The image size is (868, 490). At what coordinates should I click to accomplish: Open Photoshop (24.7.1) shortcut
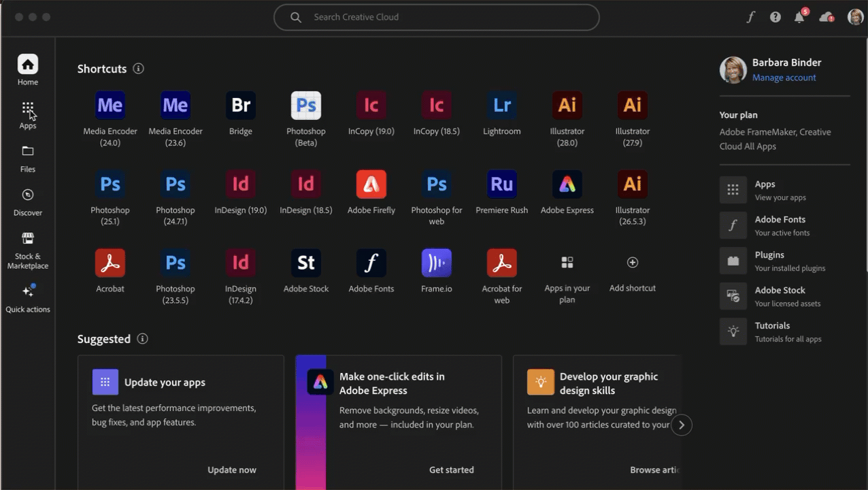click(x=176, y=184)
